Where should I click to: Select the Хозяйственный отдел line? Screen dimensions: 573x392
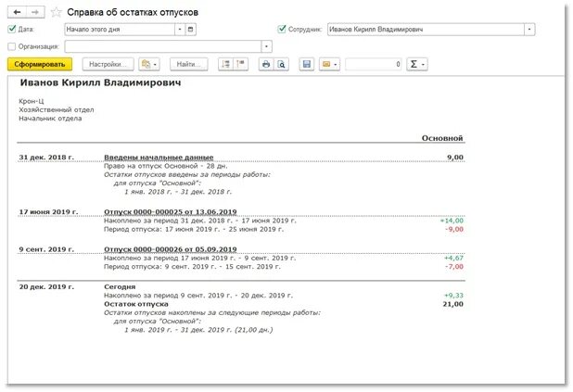click(x=57, y=109)
